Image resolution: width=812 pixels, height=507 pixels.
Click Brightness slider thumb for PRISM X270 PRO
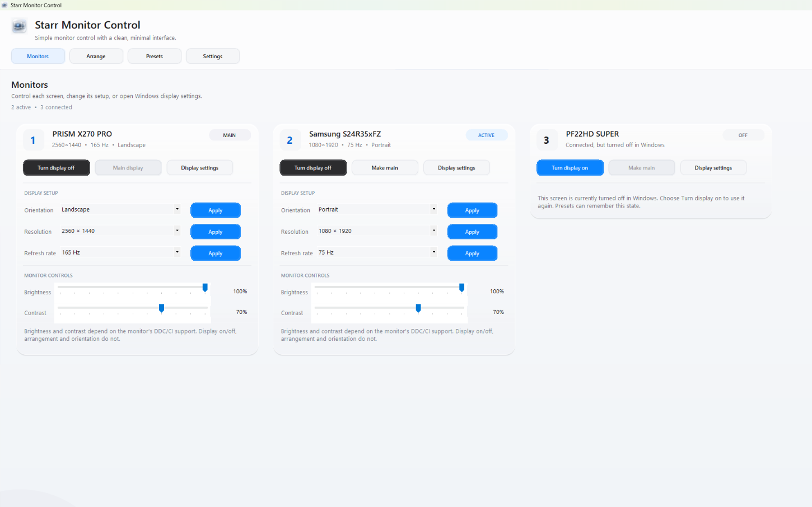[205, 288]
